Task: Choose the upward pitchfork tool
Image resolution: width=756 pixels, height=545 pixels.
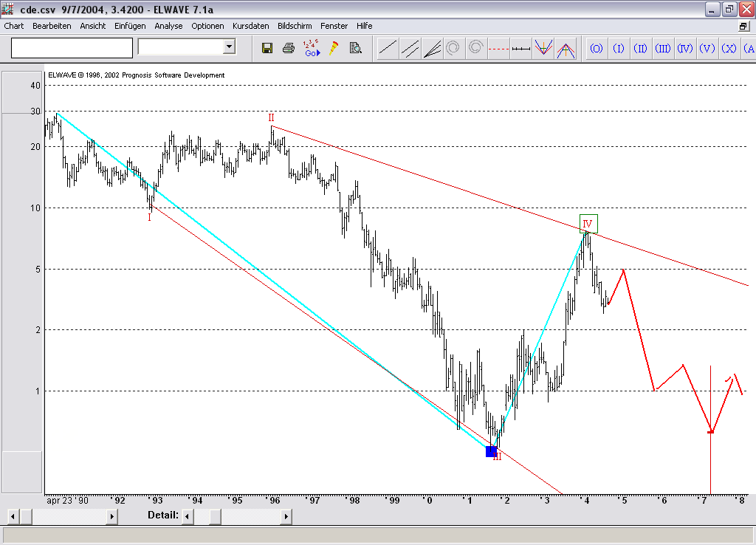Action: pos(566,48)
